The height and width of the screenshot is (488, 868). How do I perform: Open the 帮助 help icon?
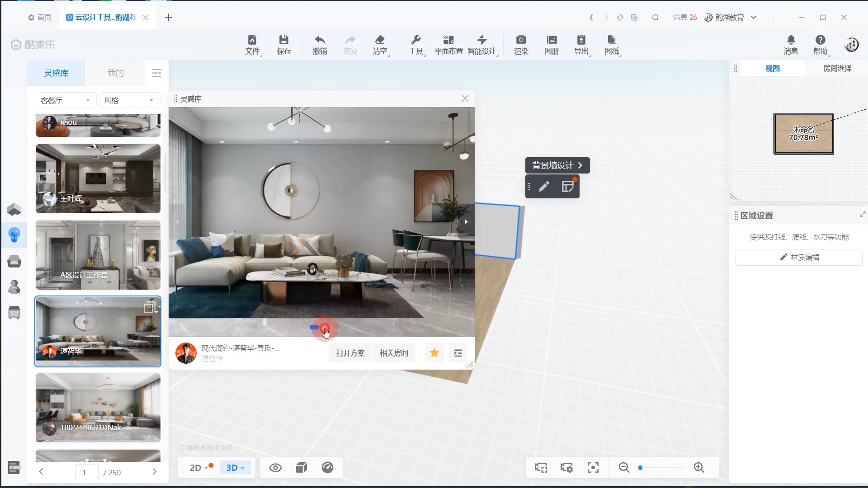coord(821,45)
